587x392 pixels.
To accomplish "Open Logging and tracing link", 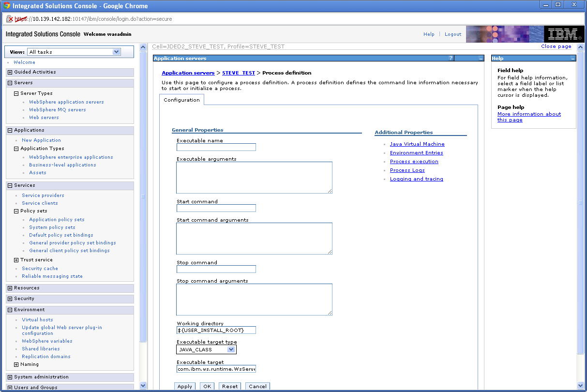I will point(416,179).
